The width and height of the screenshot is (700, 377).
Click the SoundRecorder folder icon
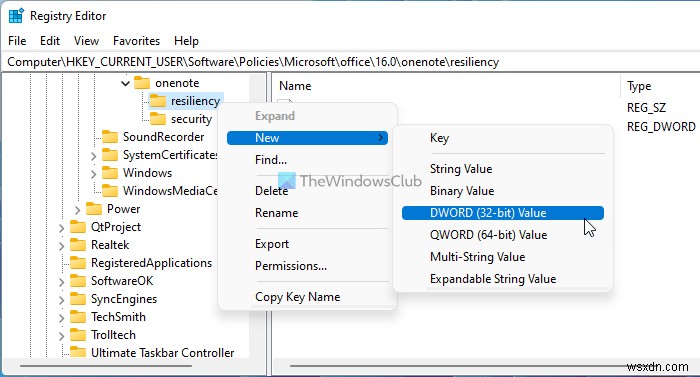pyautogui.click(x=110, y=137)
